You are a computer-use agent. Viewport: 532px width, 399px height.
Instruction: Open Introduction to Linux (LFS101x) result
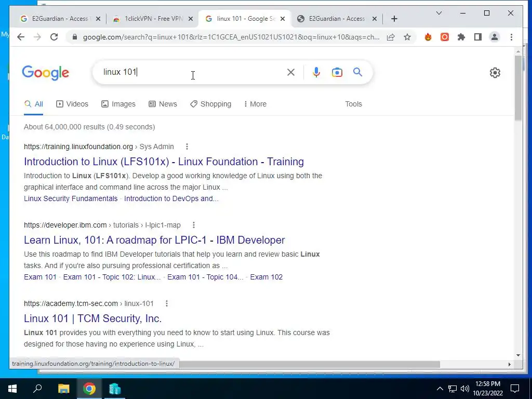coord(164,162)
